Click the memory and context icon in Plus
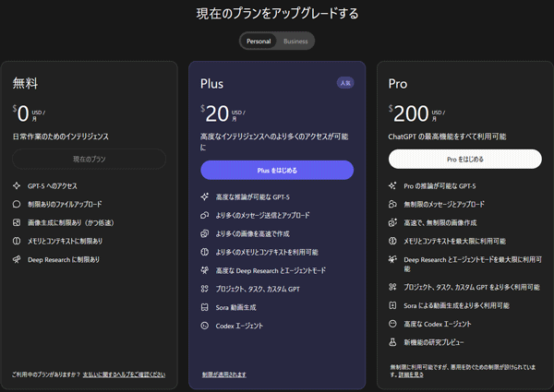Image resolution: width=554 pixels, height=392 pixels. coord(204,252)
